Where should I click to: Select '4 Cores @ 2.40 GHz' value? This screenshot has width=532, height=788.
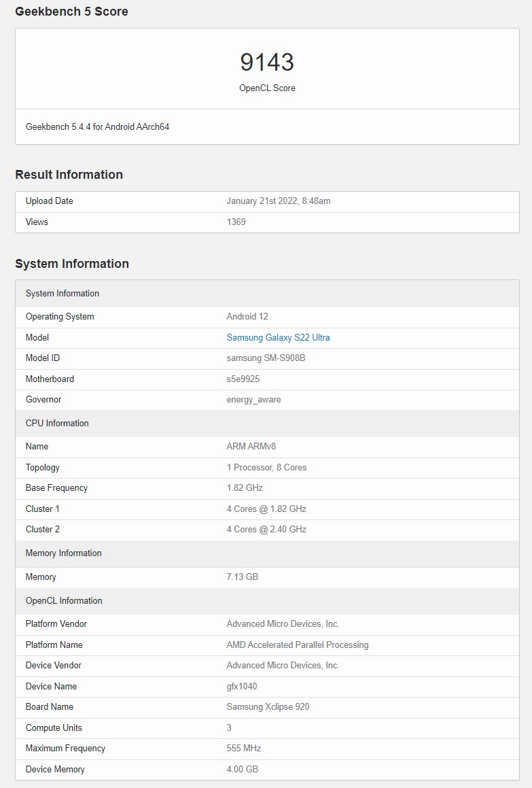coord(266,529)
